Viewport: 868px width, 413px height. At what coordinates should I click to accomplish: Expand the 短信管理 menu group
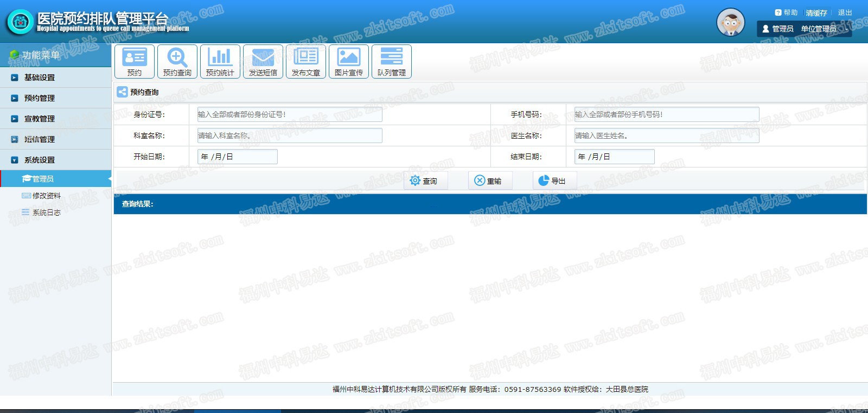[x=40, y=139]
